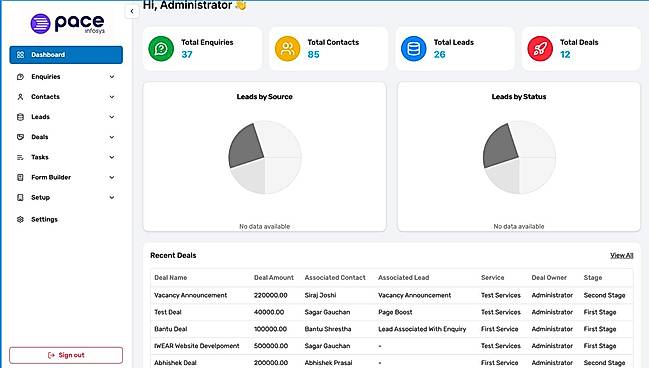Click the Tasks list icon

(20, 157)
